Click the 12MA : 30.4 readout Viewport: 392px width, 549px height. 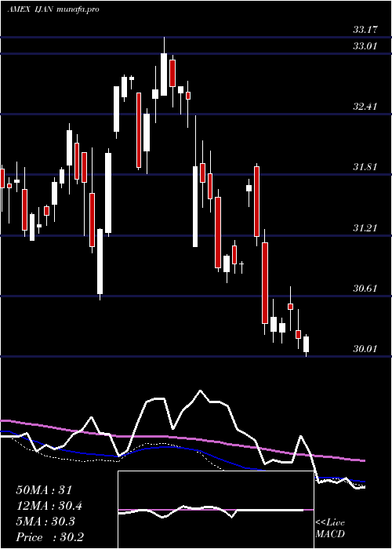click(49, 506)
